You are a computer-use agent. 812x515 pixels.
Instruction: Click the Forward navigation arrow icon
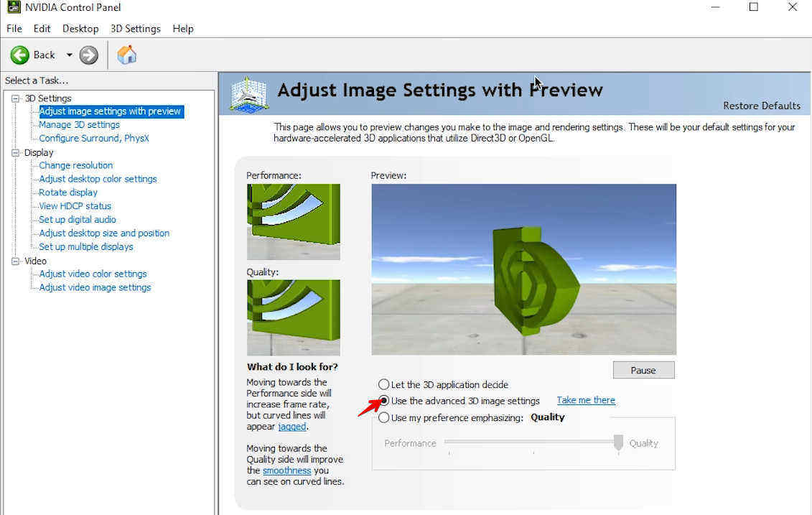(88, 55)
